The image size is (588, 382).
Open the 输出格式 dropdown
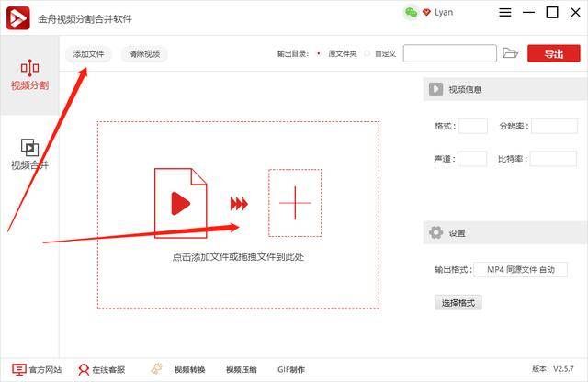521,269
